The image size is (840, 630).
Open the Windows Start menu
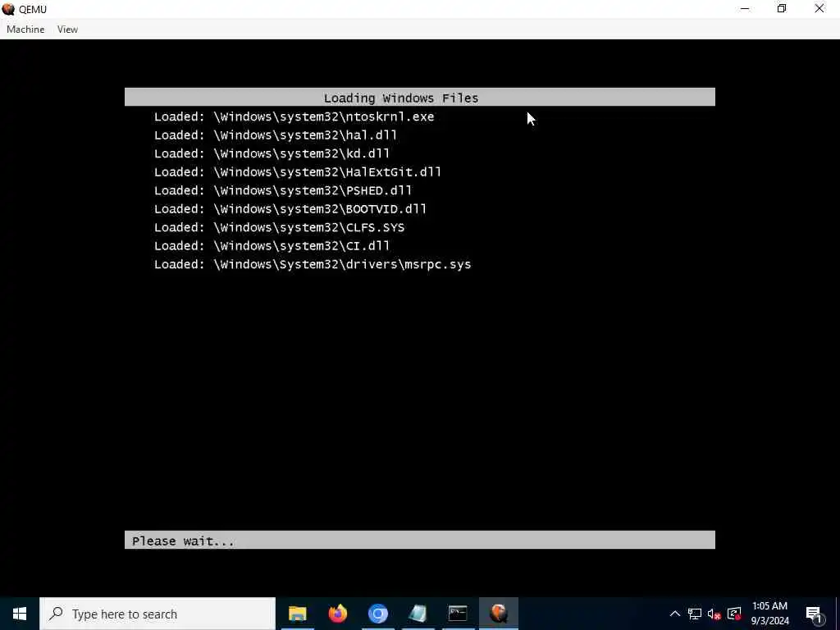(20, 614)
